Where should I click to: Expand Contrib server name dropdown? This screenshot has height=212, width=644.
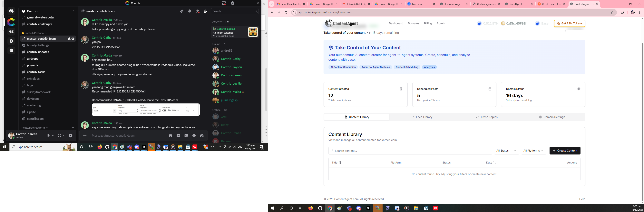[x=73, y=11]
